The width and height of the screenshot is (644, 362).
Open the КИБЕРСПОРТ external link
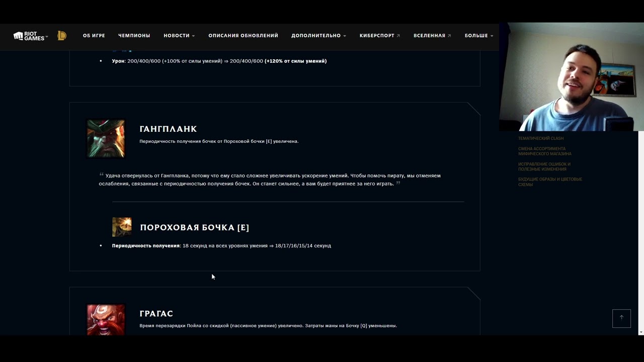pos(380,36)
